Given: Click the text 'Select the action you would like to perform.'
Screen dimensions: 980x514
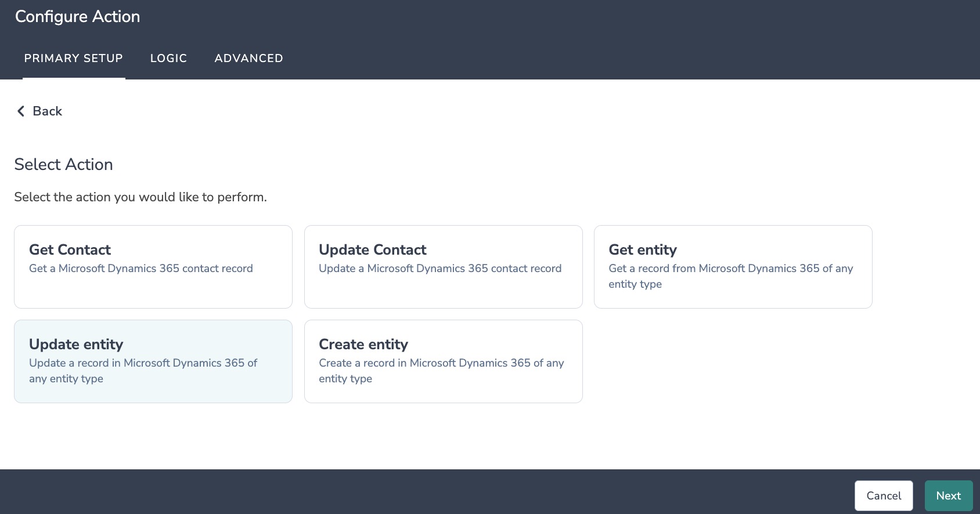Looking at the screenshot, I should pyautogui.click(x=140, y=197).
